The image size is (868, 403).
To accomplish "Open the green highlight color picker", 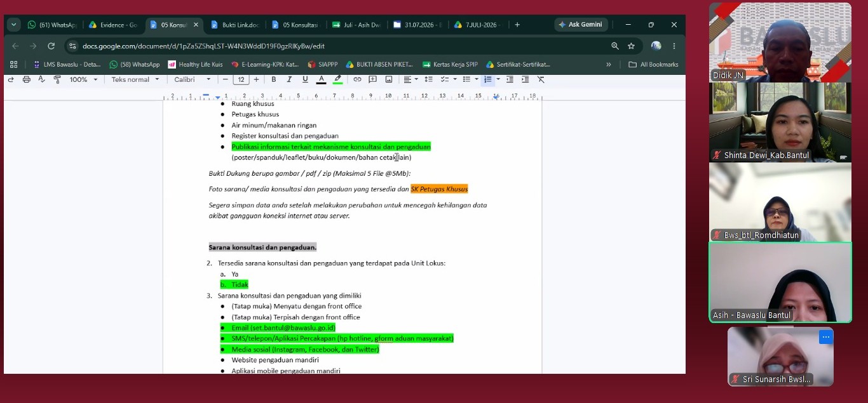I will (338, 79).
